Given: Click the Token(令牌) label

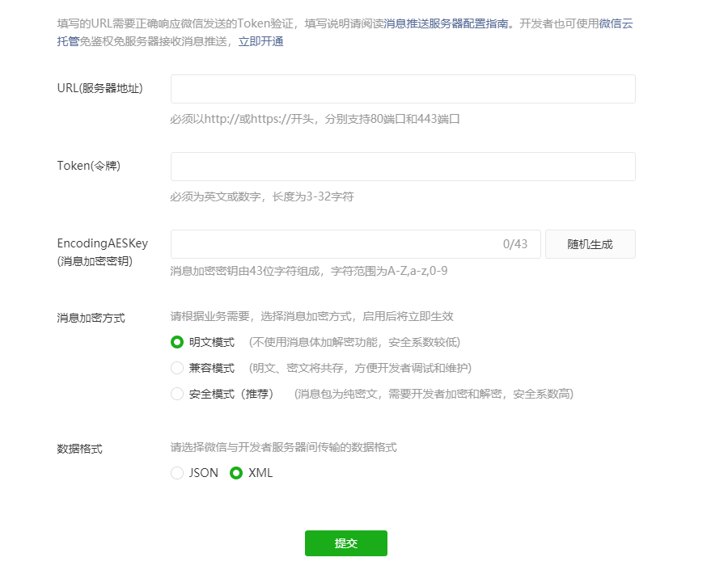Looking at the screenshot, I should point(89,166).
